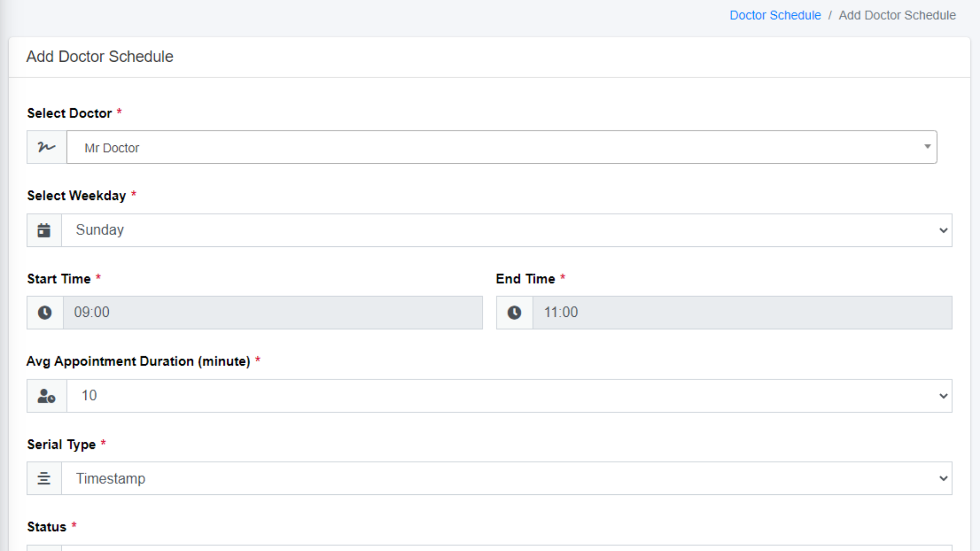
Task: Go to Doctor Schedule breadcrumb link
Action: pos(775,15)
